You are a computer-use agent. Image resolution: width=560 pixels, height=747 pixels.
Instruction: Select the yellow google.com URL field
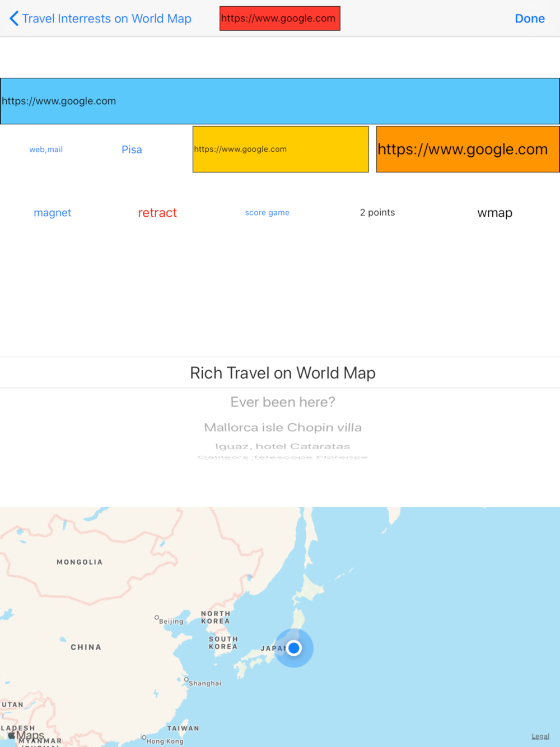tap(281, 150)
